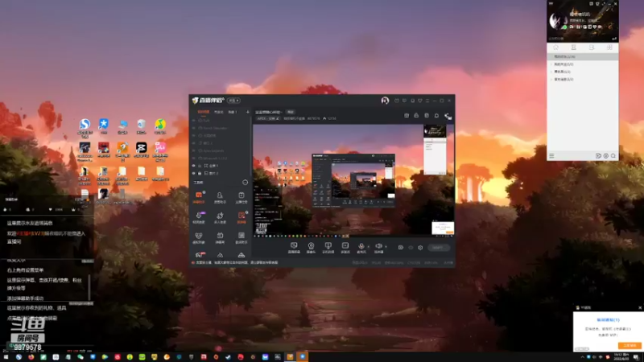Click the round icon beside the toolbox header
Viewport: 644px width, 362px height.
tap(246, 183)
